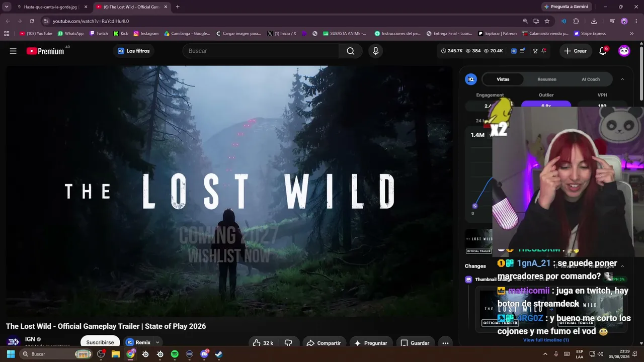Switch to the AI Coach tab
This screenshot has height=362, width=644.
591,79
